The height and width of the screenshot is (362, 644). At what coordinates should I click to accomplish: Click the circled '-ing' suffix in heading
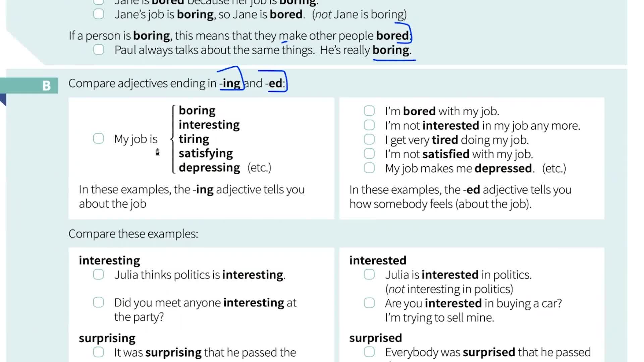click(231, 83)
